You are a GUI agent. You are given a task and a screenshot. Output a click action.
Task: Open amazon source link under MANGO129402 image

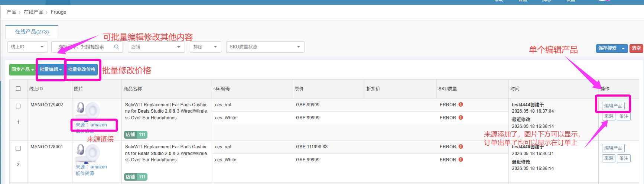[98, 125]
